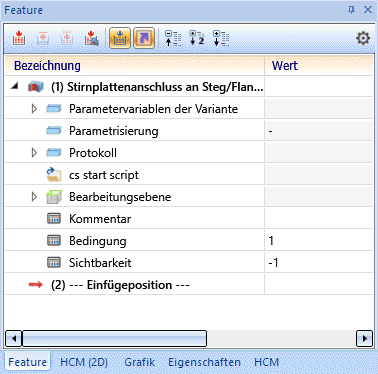Select Parametervariablen der Variante text
The height and width of the screenshot is (374, 378).
153,109
